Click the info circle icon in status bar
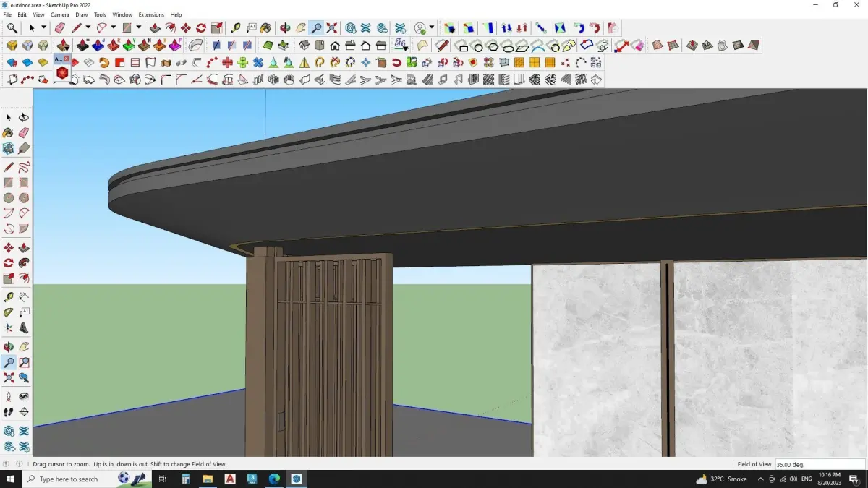868x488 pixels. point(20,464)
